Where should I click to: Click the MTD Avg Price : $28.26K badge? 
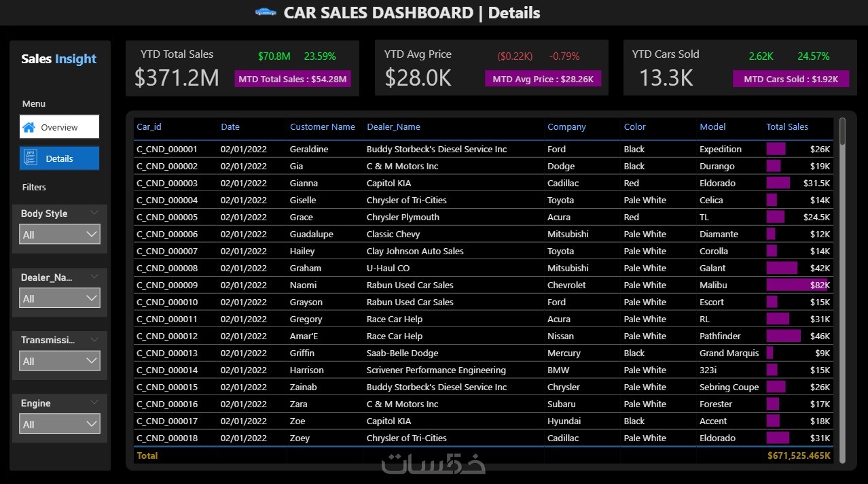pos(543,79)
